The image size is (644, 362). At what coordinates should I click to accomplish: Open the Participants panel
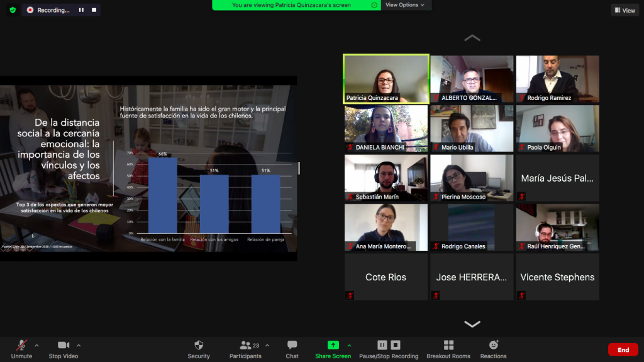[245, 346]
